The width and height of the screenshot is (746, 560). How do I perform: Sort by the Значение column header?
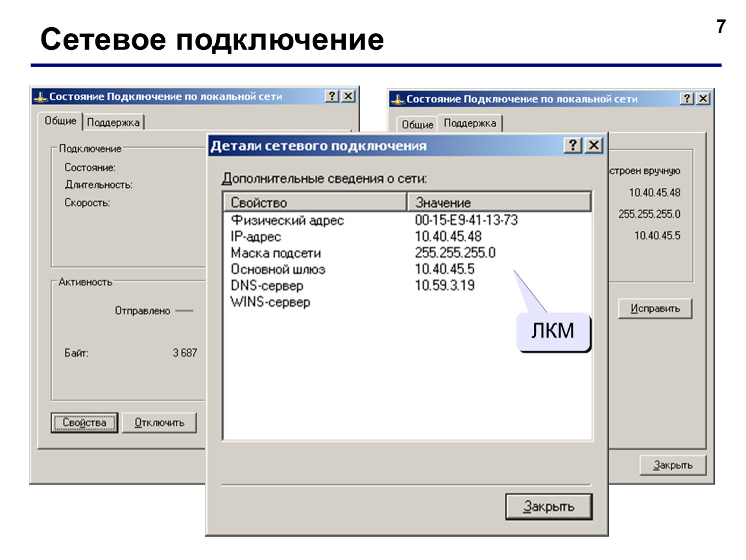click(499, 202)
